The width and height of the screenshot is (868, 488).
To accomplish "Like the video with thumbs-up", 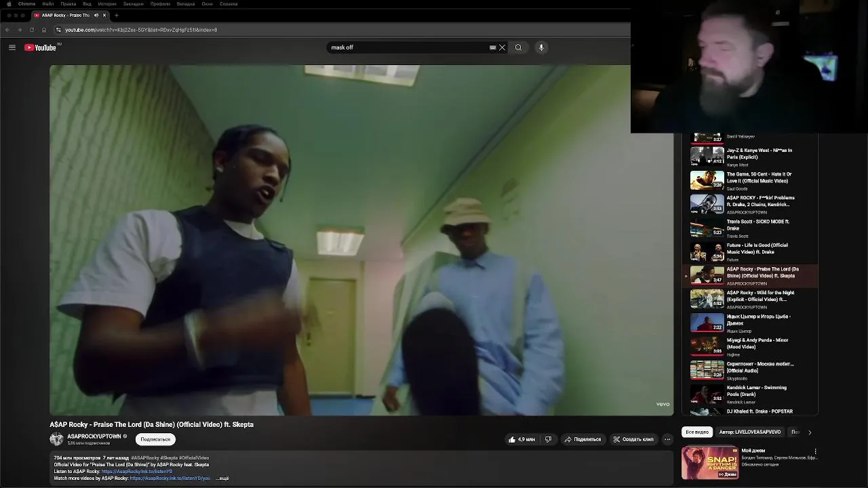I will [521, 439].
